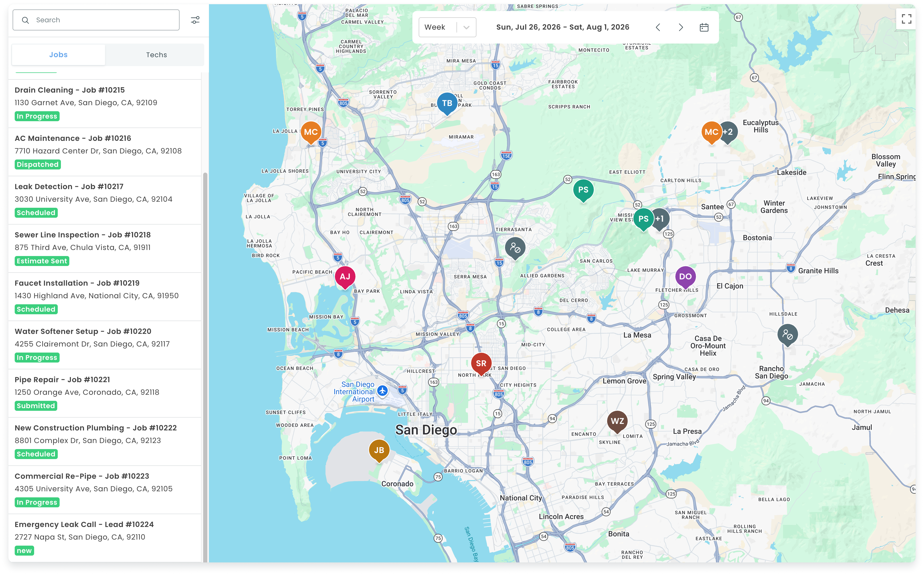Click the San Diego International Airport marker
This screenshot has height=575, width=924.
pyautogui.click(x=382, y=391)
